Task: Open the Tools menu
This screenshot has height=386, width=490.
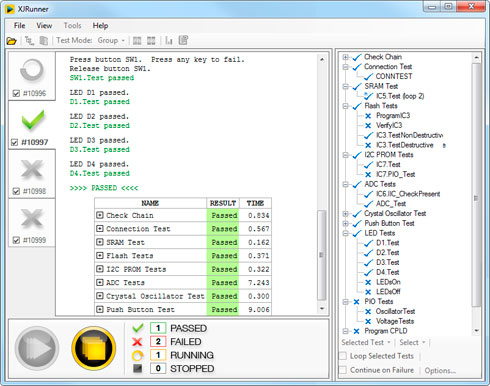Action: coord(72,26)
